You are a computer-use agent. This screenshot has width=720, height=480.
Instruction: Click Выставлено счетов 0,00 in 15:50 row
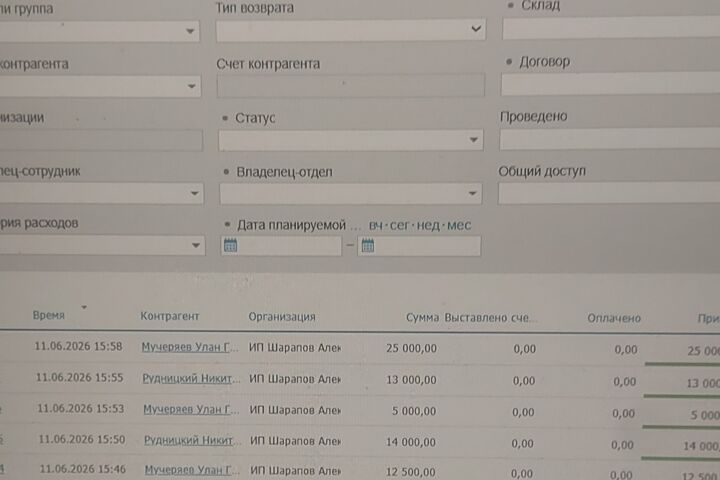tap(522, 443)
